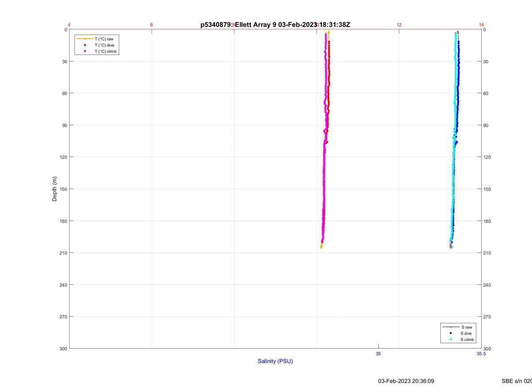Click the 35 tick on salinity axis

378,353
